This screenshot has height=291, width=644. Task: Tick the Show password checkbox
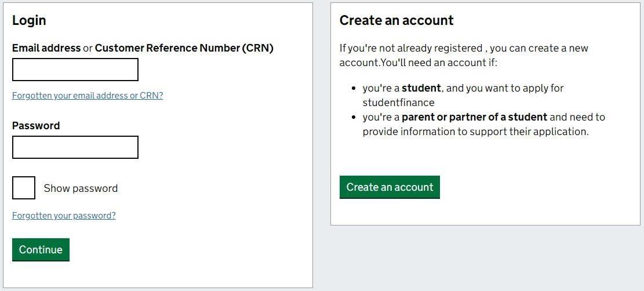[24, 188]
